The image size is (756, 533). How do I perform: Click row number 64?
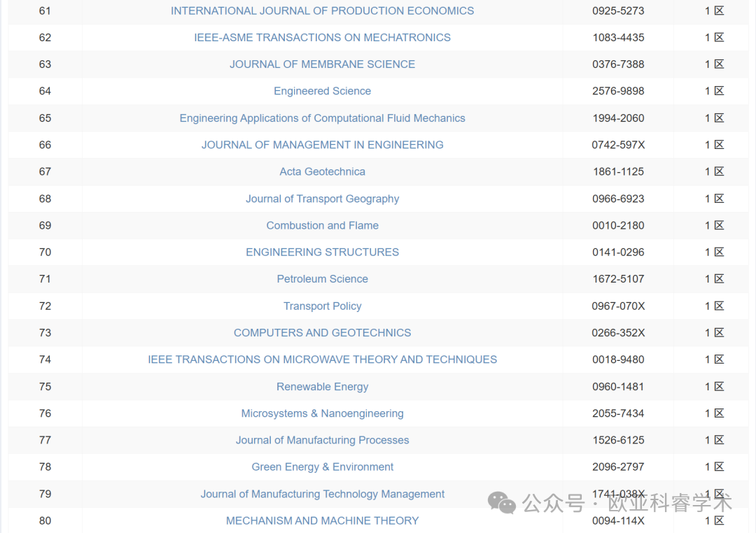[x=45, y=91]
